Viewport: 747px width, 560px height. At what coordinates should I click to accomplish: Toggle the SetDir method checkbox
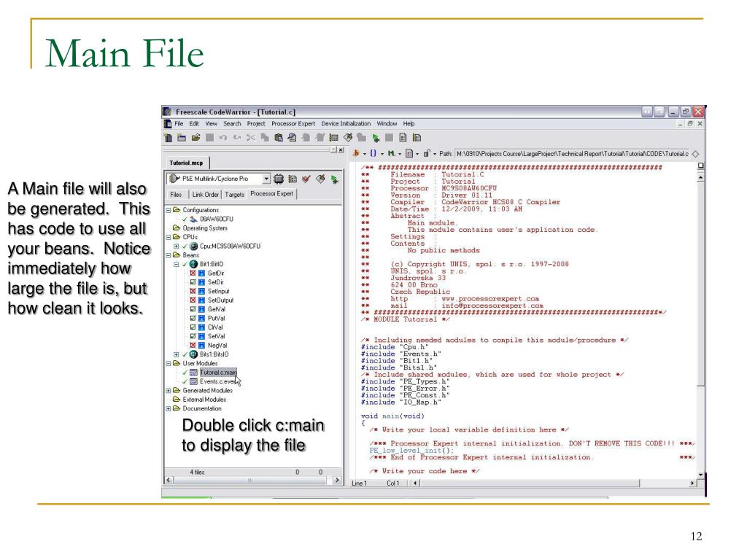coord(193,282)
